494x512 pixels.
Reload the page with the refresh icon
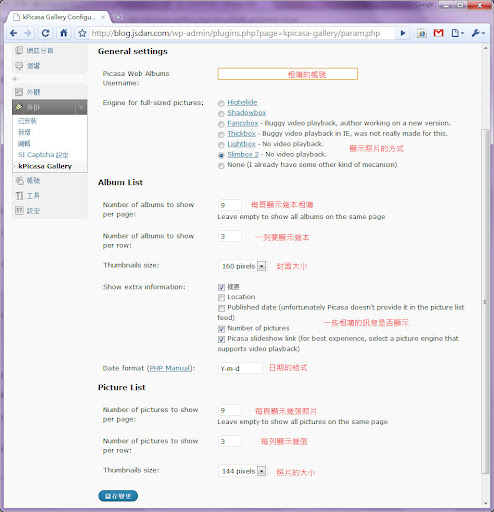46,33
